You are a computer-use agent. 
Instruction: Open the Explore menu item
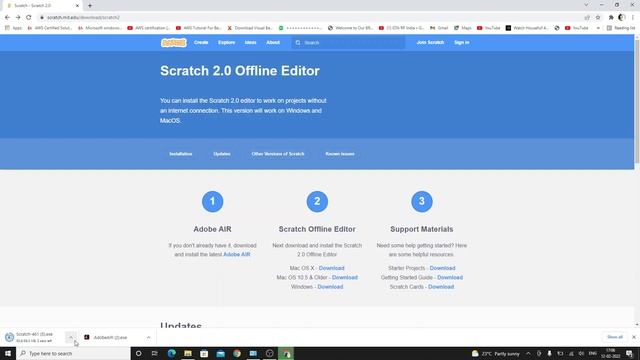227,42
